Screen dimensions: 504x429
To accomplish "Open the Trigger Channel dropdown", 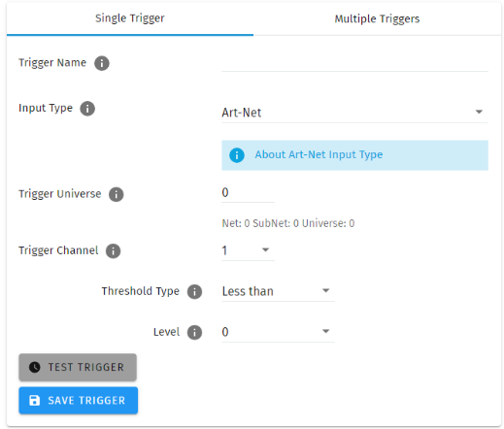I will (248, 250).
